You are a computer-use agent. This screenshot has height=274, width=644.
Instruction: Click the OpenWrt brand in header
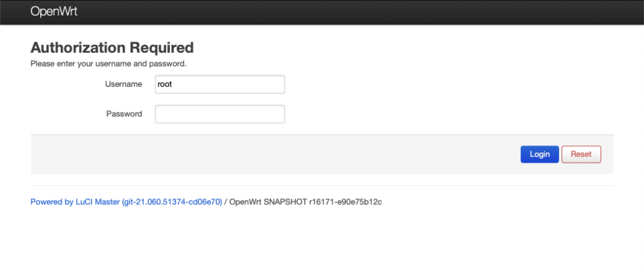tap(53, 11)
